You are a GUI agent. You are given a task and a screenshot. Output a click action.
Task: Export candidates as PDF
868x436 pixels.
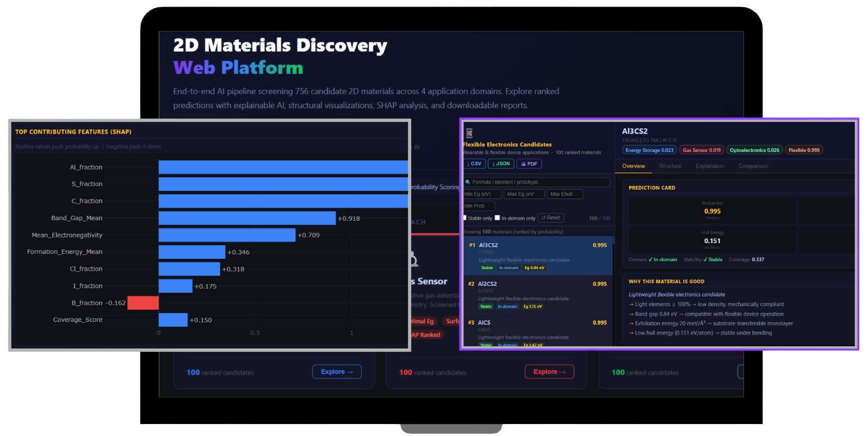[529, 164]
